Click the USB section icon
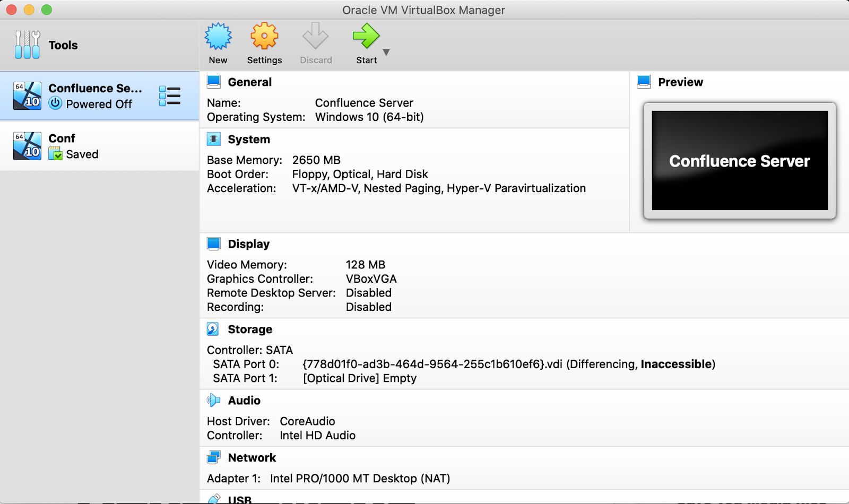Image resolution: width=849 pixels, height=504 pixels. 214,499
